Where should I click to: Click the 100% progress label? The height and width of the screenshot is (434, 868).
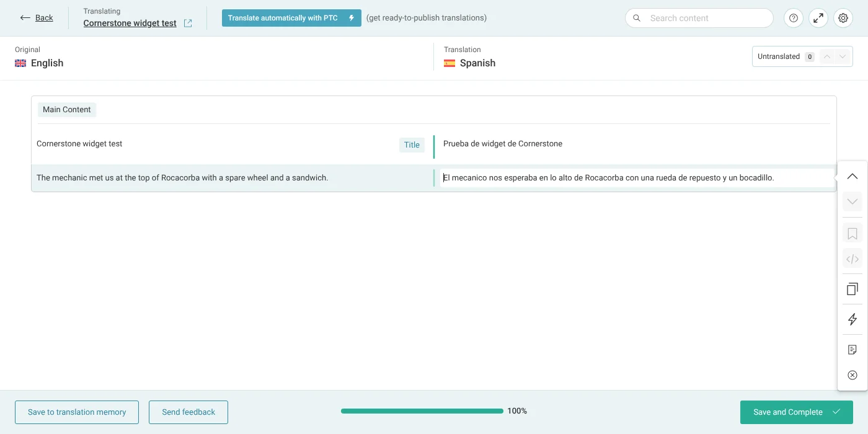517,411
